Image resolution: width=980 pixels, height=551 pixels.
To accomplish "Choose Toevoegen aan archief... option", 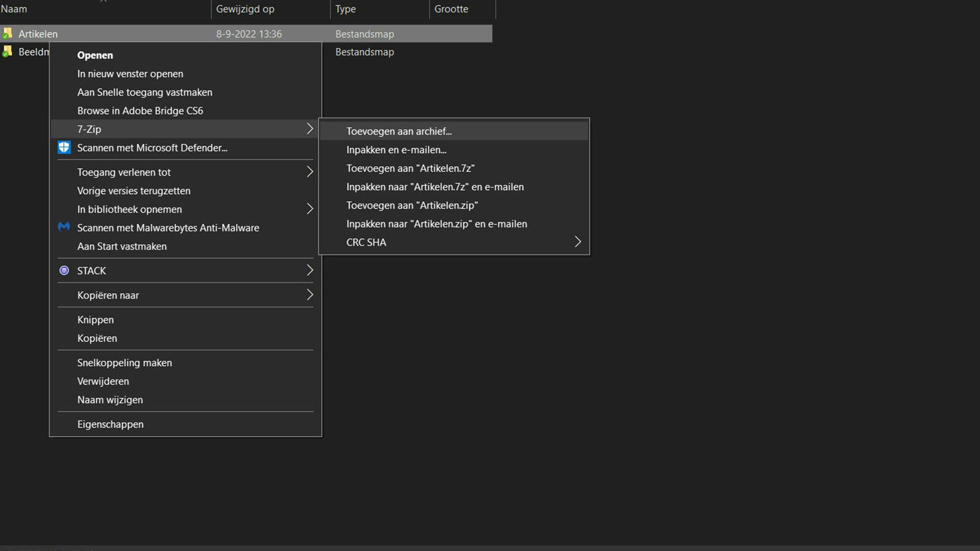I will (399, 132).
